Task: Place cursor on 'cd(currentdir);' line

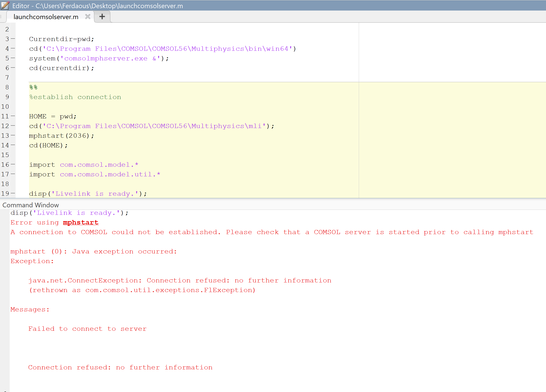Action: coord(62,68)
